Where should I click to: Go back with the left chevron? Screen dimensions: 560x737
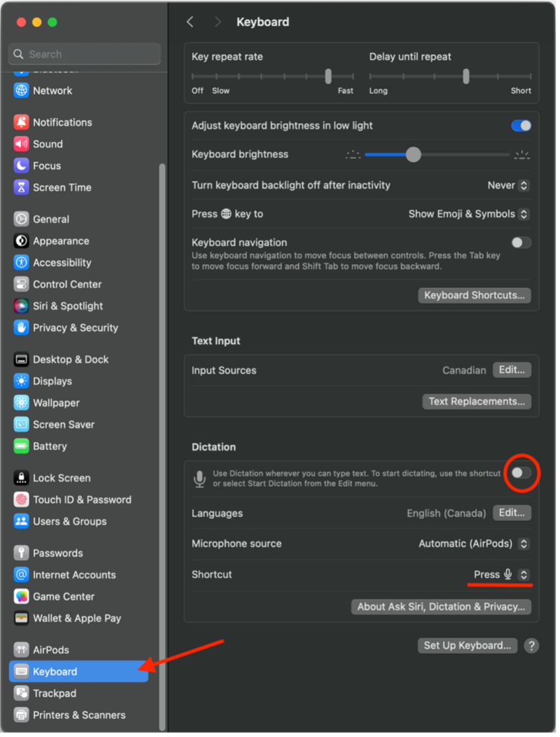(191, 22)
